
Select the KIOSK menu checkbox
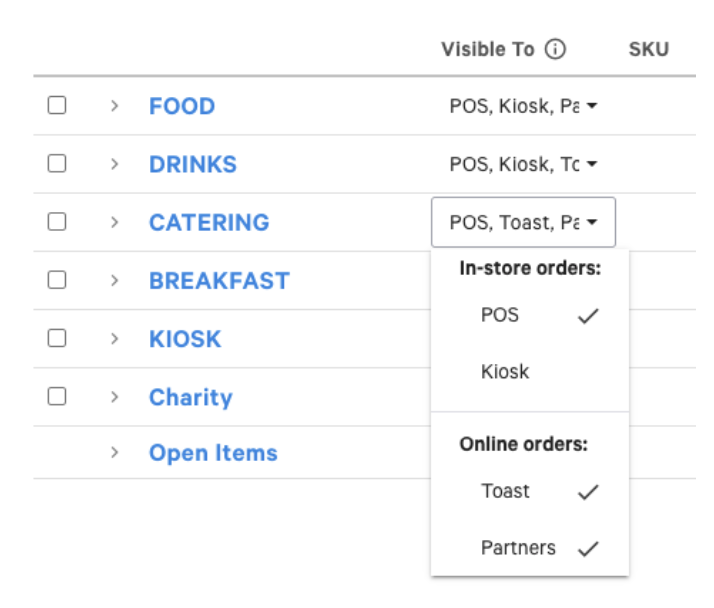(x=57, y=338)
